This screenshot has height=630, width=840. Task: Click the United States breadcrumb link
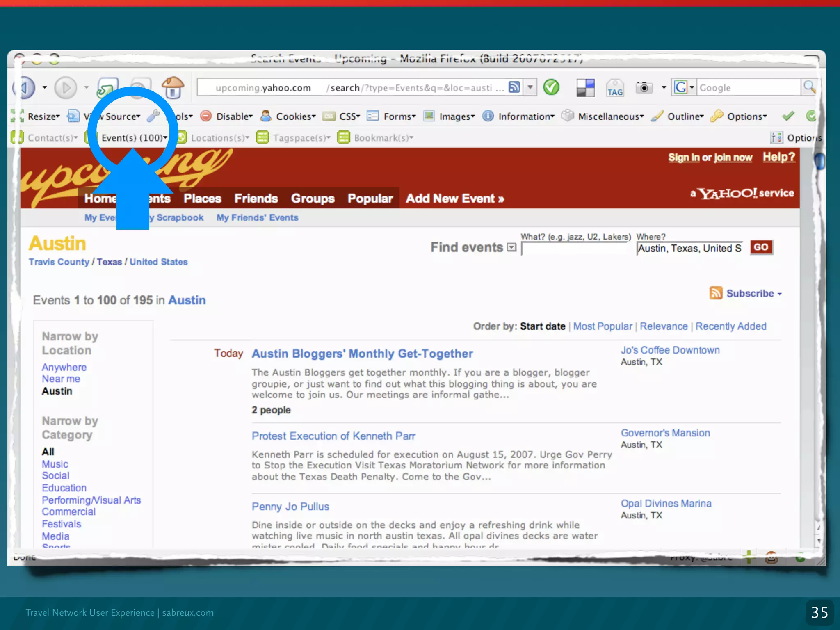click(x=158, y=262)
